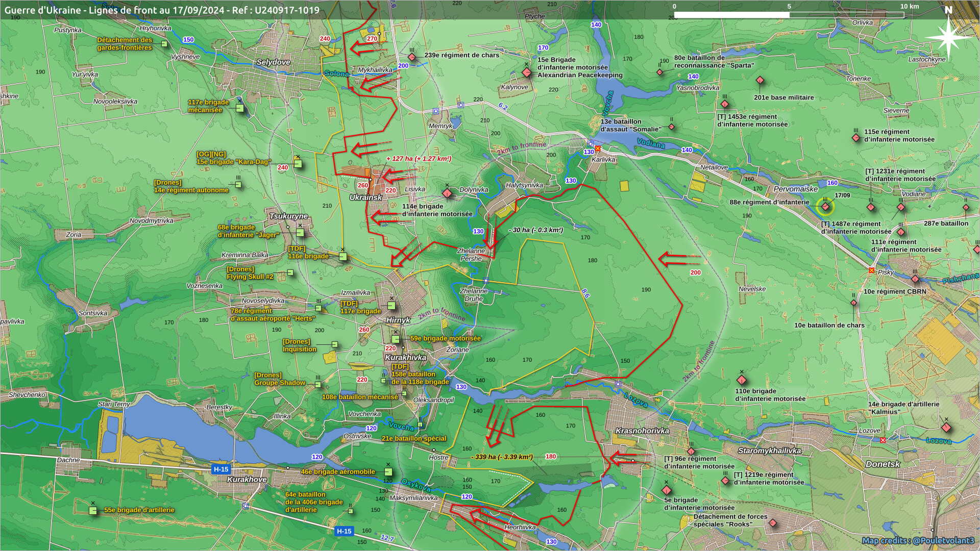The image size is (980, 551).
Task: Click the 117e brigade mécanisée green square icon
Action: [239, 108]
